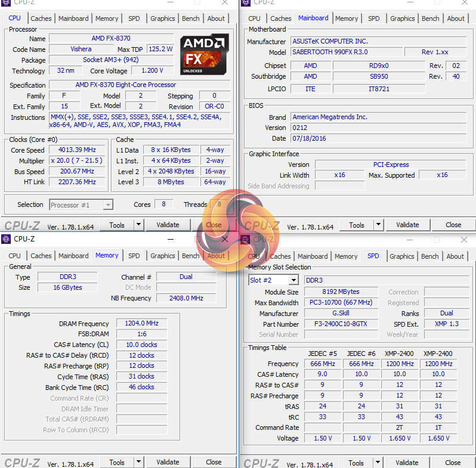
Task: Open Caches tab in Memory window
Action: pyautogui.click(x=41, y=256)
